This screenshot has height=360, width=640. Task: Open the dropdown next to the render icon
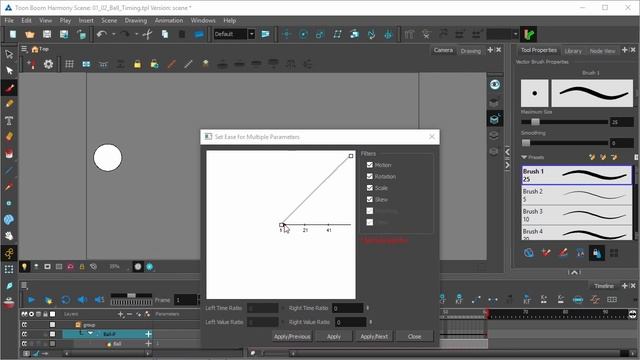tap(516, 34)
